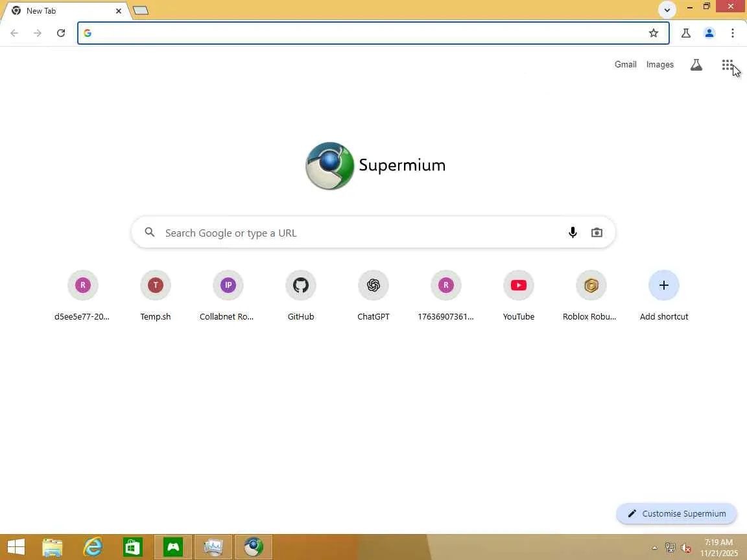
Task: Open the green game controller taskbar app
Action: 173,547
